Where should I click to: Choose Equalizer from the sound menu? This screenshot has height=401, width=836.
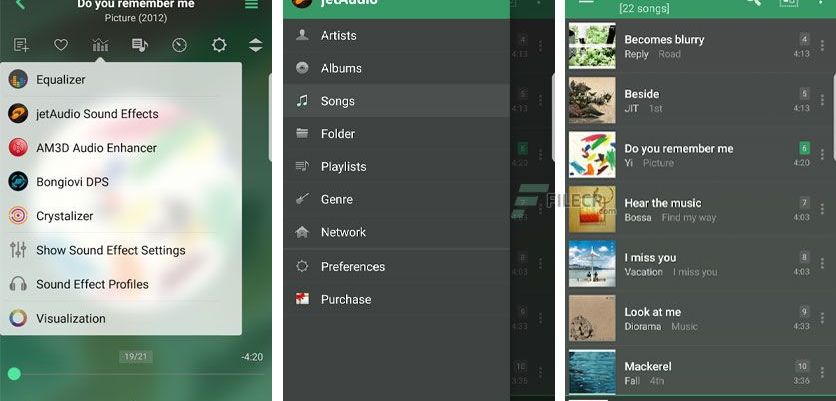coord(120,79)
